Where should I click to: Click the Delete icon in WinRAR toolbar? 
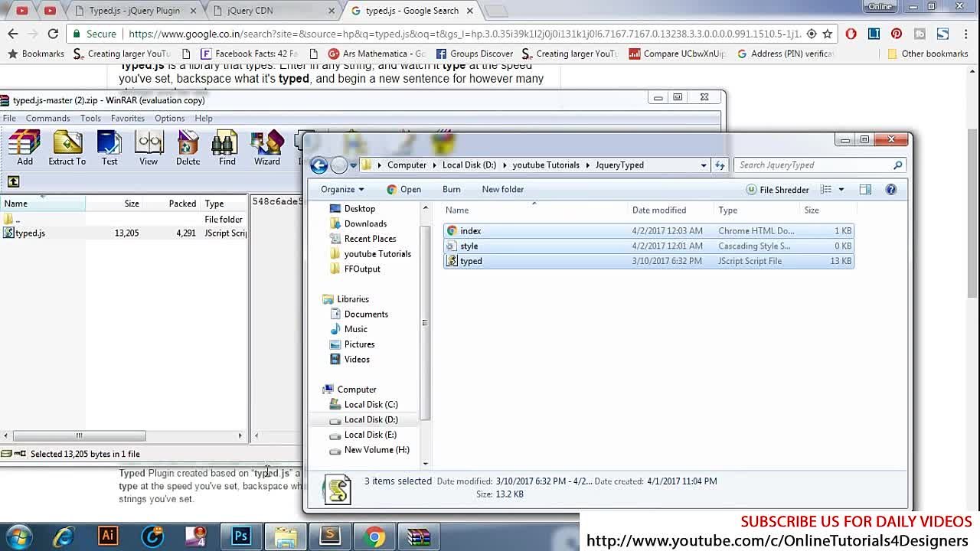(188, 148)
